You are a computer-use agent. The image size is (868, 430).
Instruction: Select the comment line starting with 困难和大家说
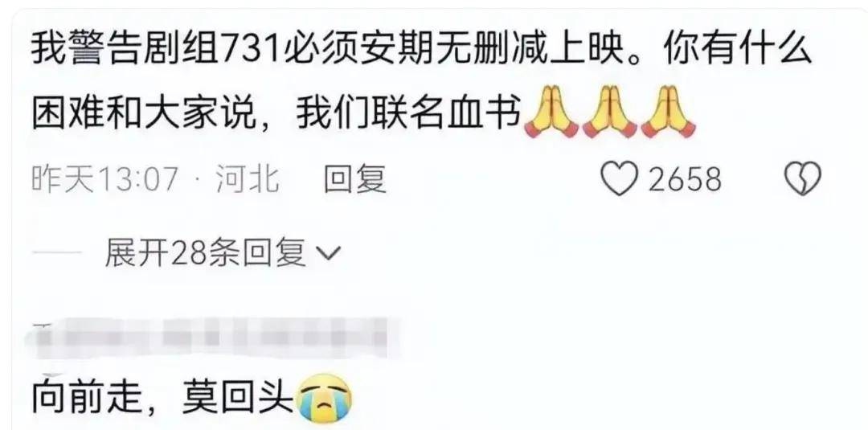(x=362, y=113)
